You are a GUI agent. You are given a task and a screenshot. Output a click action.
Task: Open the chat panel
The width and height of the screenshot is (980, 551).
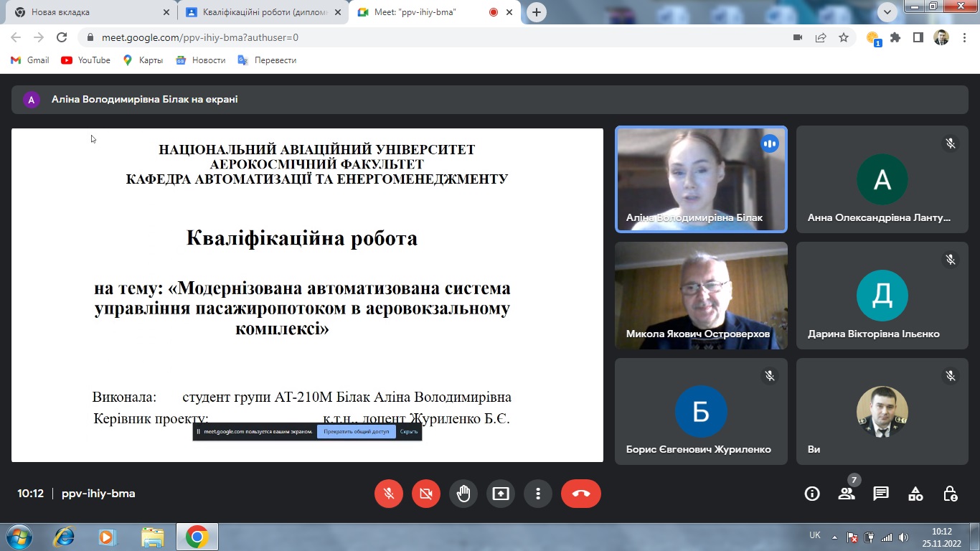pyautogui.click(x=881, y=494)
